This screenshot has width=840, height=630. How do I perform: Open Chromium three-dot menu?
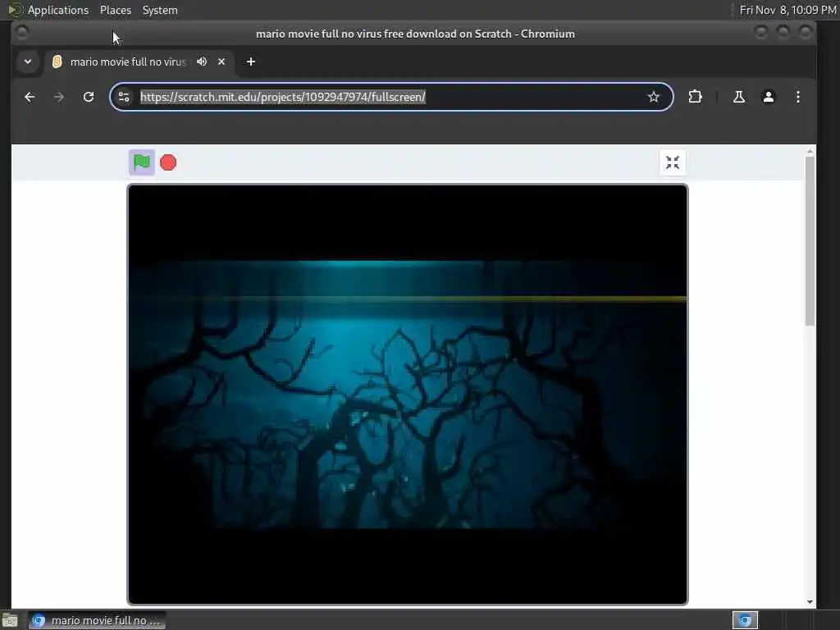click(797, 97)
